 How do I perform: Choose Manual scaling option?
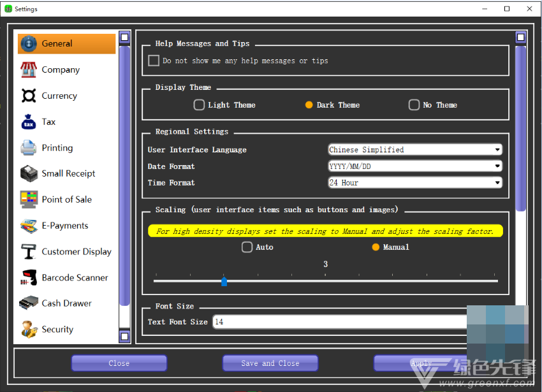click(376, 247)
